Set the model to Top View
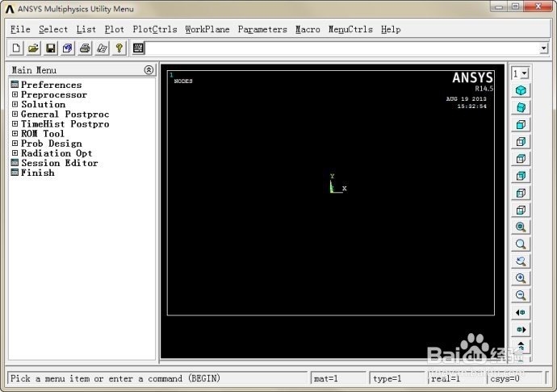 pos(521,159)
